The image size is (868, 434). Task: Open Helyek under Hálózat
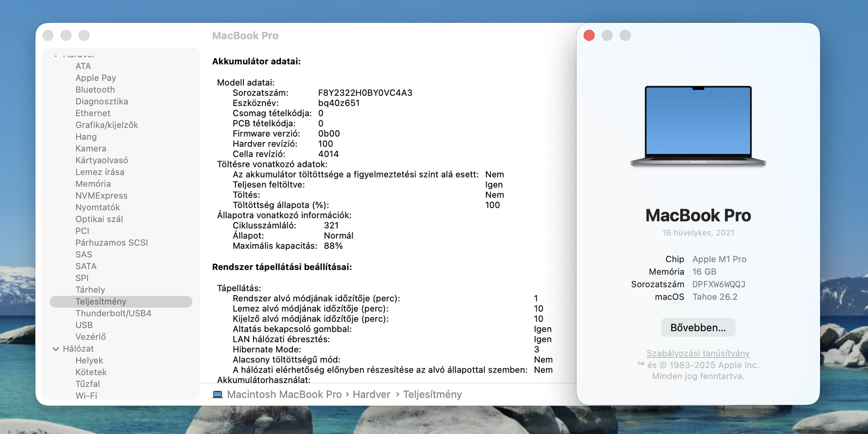[89, 361]
